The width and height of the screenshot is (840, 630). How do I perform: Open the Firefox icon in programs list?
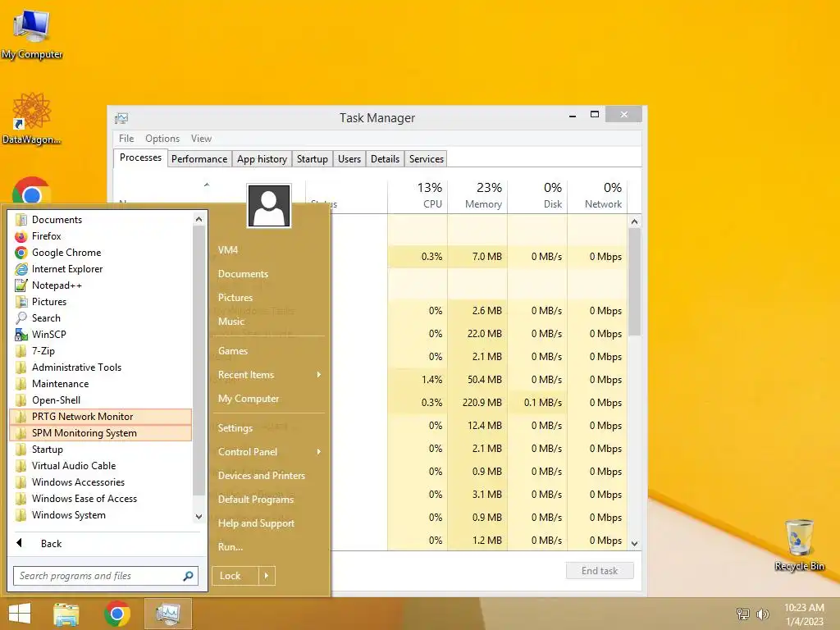pos(21,236)
